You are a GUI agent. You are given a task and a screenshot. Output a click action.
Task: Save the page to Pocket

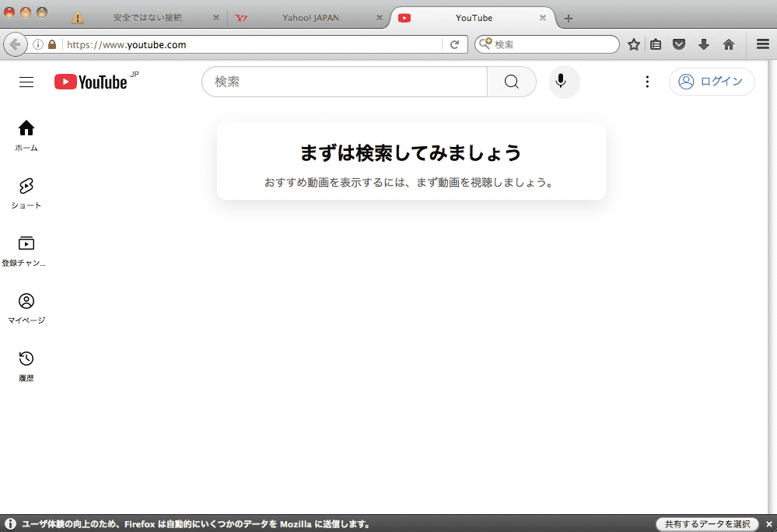pyautogui.click(x=679, y=44)
